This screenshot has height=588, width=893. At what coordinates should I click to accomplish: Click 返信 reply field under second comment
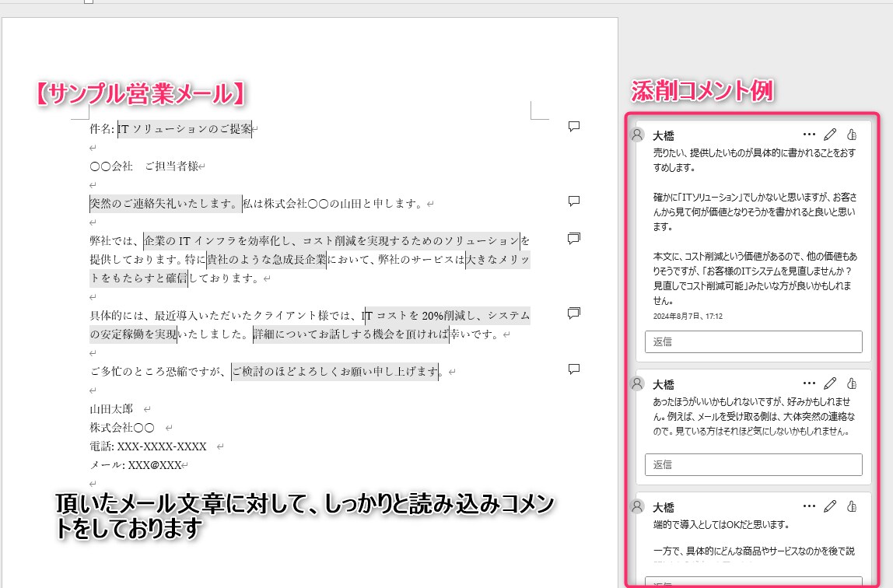pyautogui.click(x=754, y=464)
